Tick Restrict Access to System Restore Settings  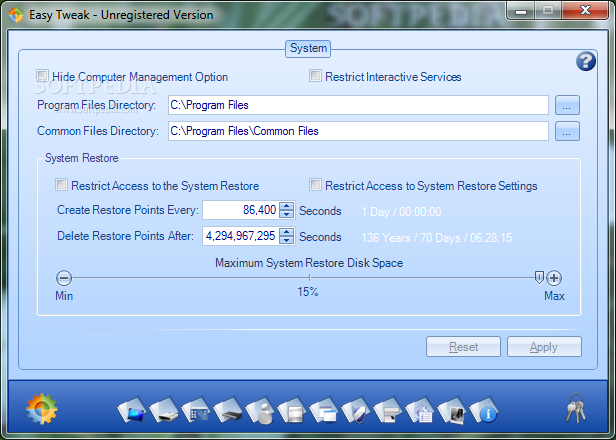click(315, 185)
